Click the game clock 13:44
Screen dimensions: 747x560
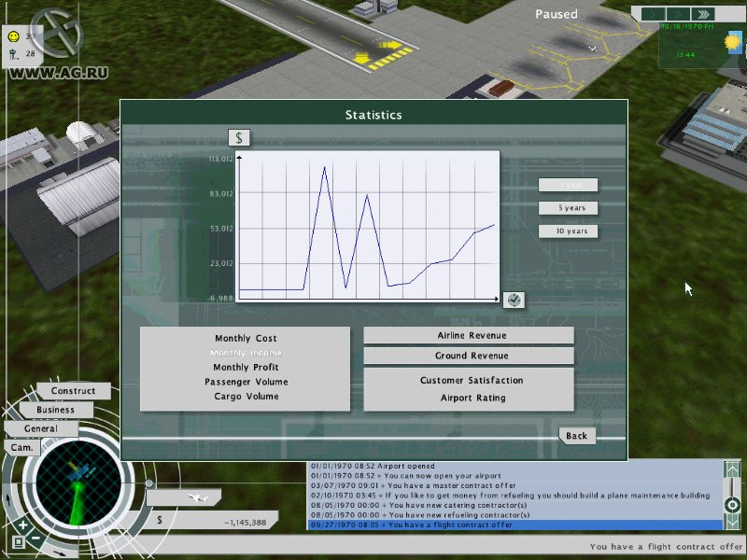[x=685, y=55]
